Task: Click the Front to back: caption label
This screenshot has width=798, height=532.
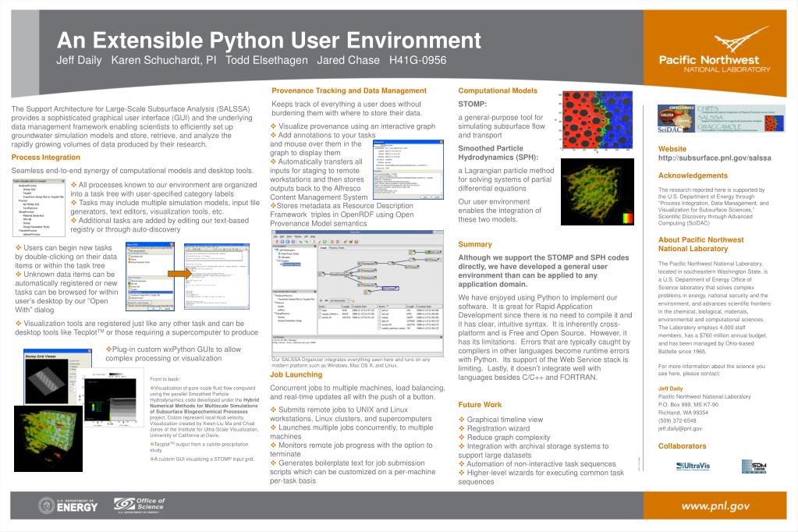Action: coord(165,379)
